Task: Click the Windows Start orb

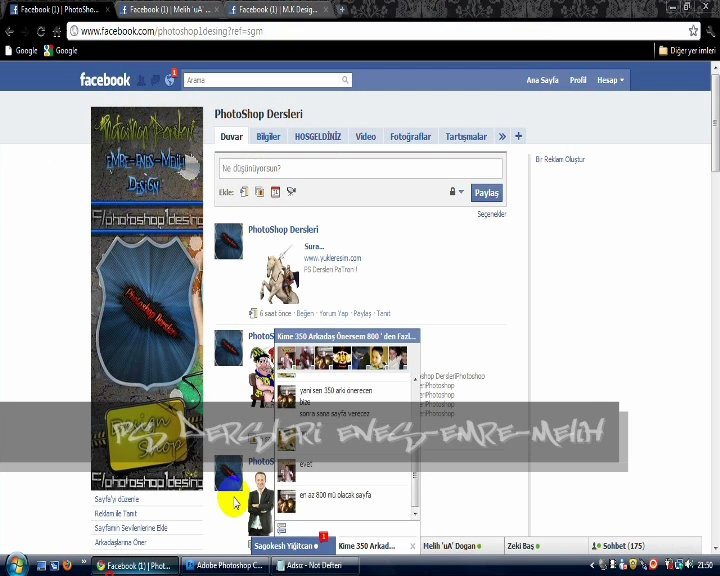Action: click(x=16, y=565)
